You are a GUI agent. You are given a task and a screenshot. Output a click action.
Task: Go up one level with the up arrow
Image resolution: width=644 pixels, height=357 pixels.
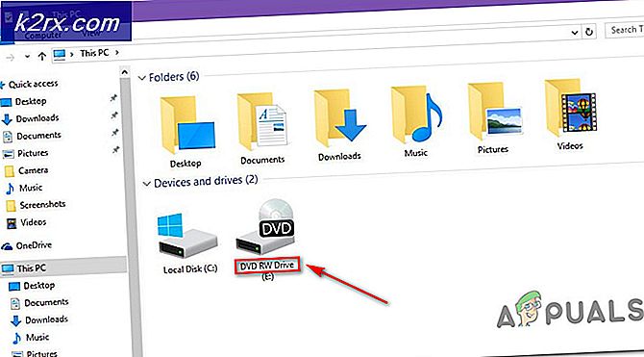click(42, 57)
